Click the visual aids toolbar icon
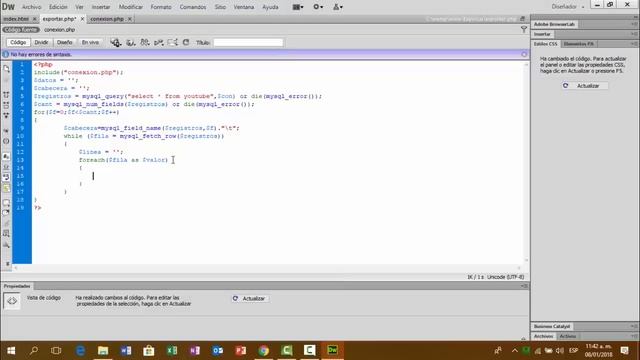Image resolution: width=640 pixels, height=360 pixels. pos(173,42)
